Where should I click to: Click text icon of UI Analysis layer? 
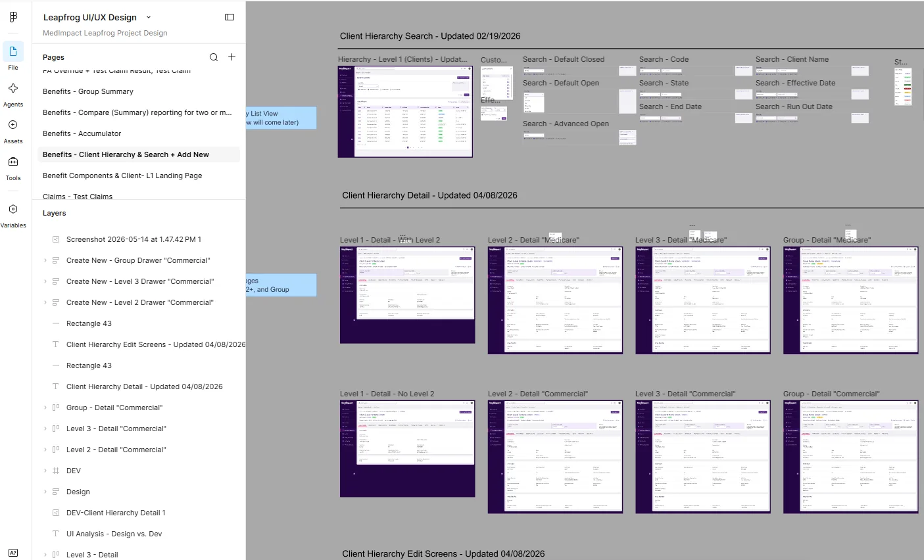56,534
